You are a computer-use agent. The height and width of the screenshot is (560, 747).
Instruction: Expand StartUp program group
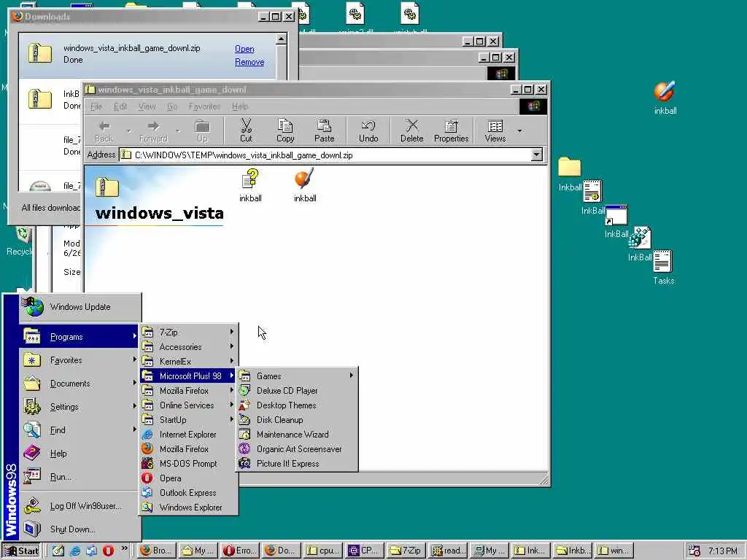[x=189, y=420]
